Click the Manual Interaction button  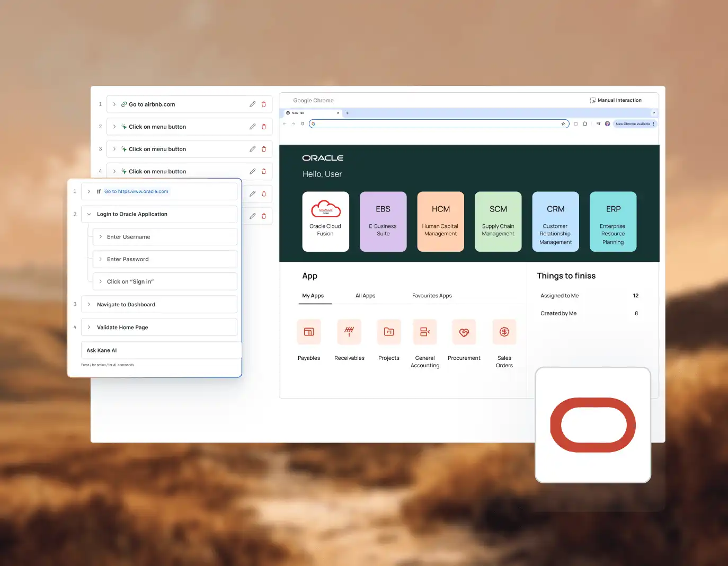pos(616,100)
